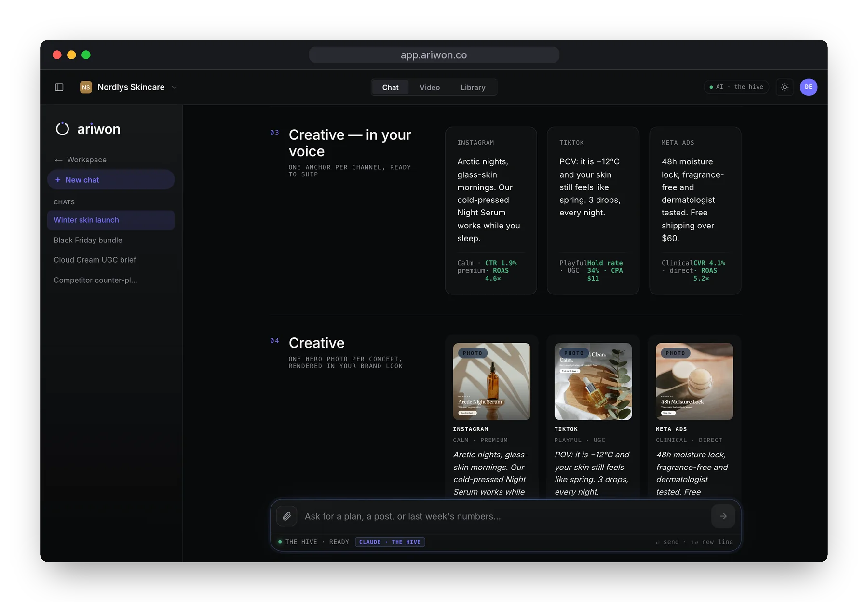Open the DE user profile avatar

809,87
